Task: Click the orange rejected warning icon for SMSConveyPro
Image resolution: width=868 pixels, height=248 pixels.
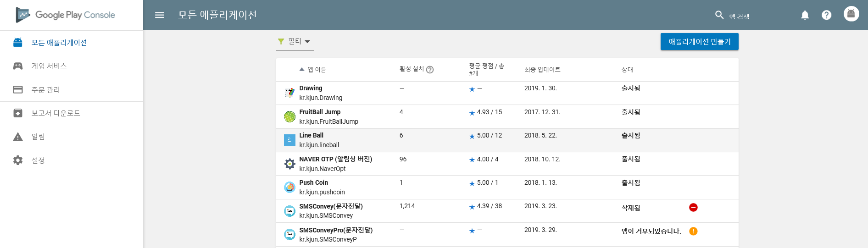Action: pos(693,231)
